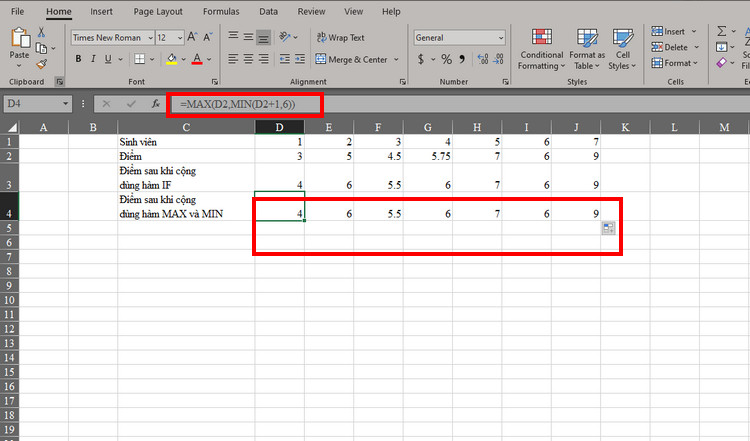Open the Font dialog launcher
This screenshot has width=750, height=441.
[x=215, y=82]
